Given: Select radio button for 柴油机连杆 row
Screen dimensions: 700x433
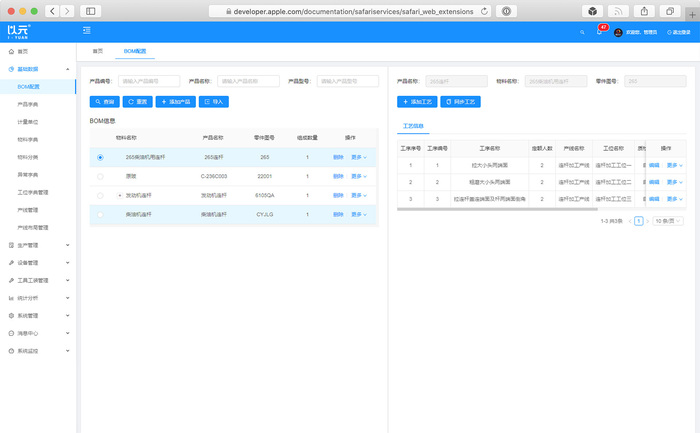Looking at the screenshot, I should [x=100, y=214].
